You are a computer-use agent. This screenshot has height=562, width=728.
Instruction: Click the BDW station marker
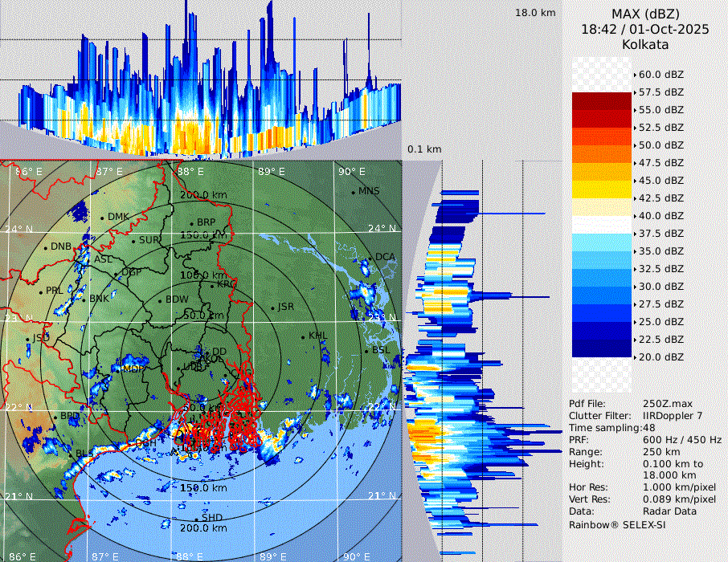coord(161,300)
